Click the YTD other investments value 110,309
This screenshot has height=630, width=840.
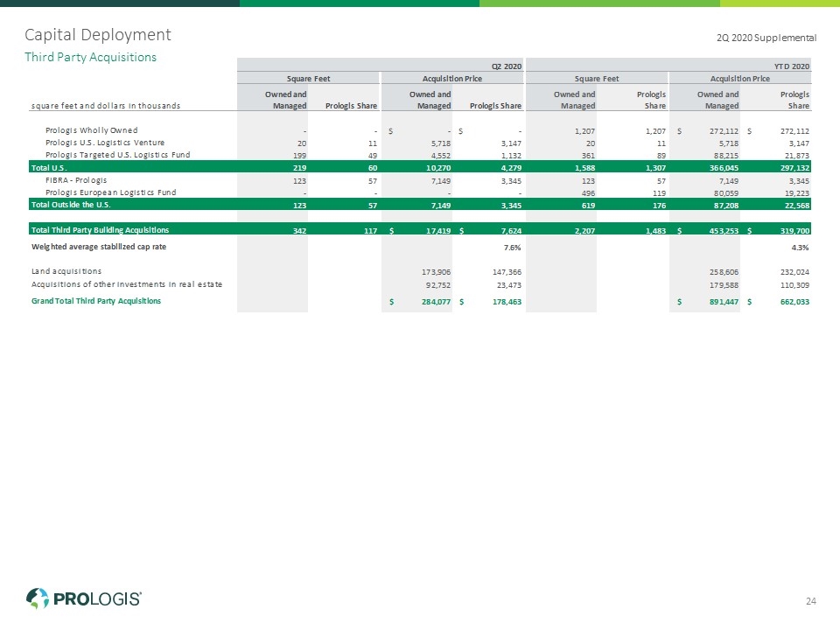click(794, 285)
